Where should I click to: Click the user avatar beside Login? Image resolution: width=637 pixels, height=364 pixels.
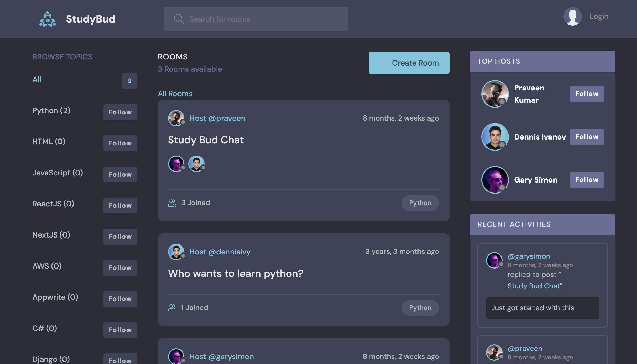click(572, 16)
